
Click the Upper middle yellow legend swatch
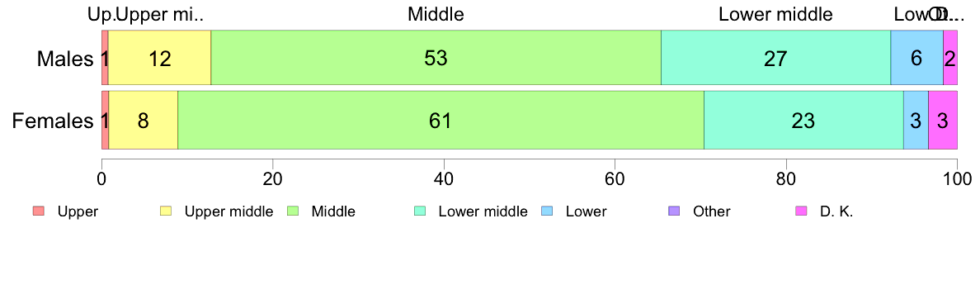pyautogui.click(x=166, y=211)
